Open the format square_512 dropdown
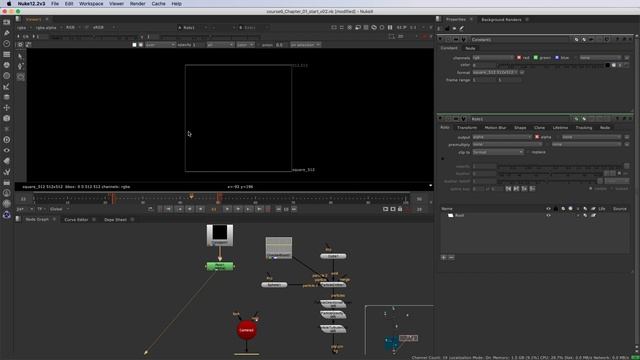Image resolution: width=640 pixels, height=360 pixels. click(x=495, y=72)
